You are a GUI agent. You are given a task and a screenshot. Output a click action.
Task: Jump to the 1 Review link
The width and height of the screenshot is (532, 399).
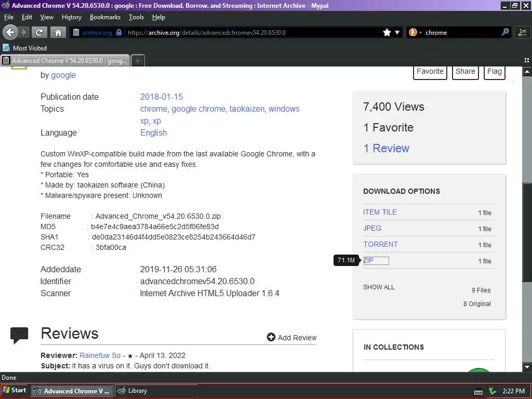pos(387,148)
